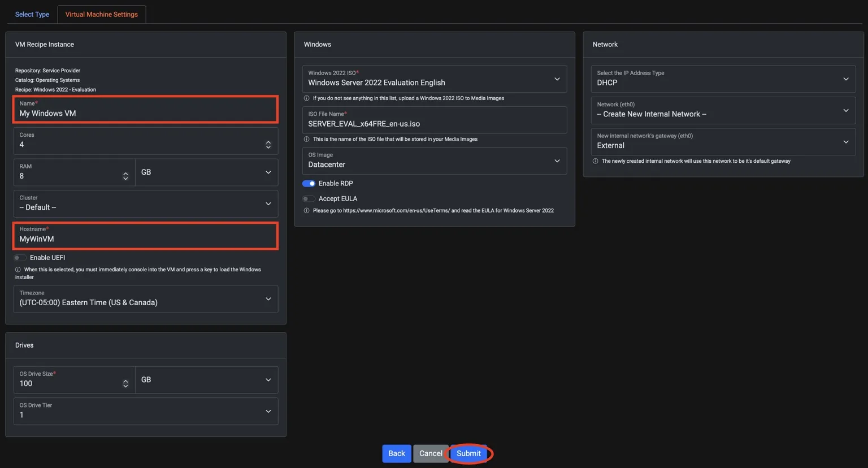Viewport: 868px width, 468px height.
Task: Click the info icon about the new internal network gateway
Action: pyautogui.click(x=595, y=161)
